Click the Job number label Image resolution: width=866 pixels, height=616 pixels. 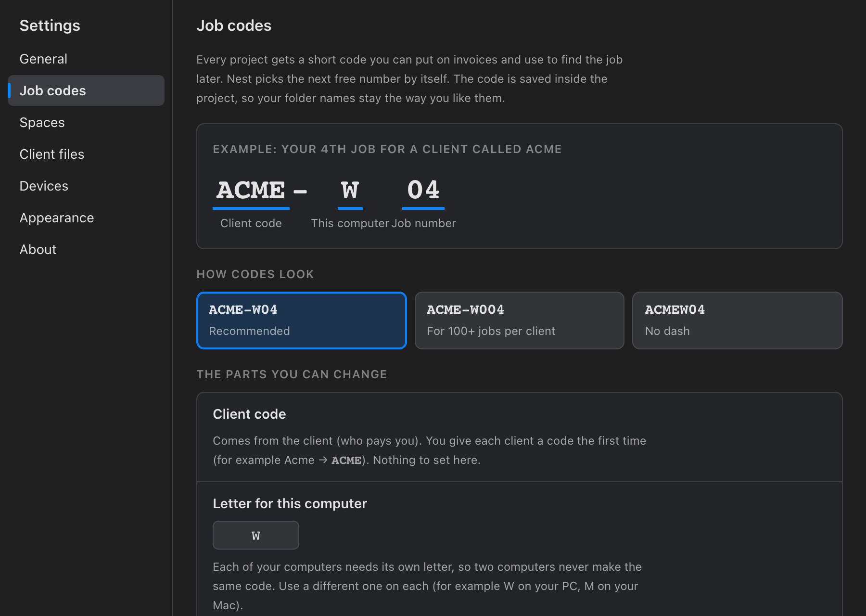click(423, 223)
